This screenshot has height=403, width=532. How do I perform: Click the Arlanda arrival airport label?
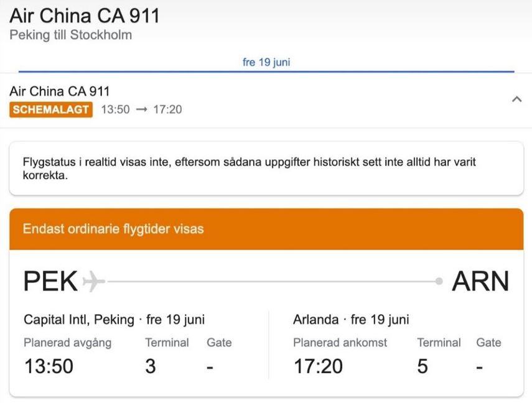316,320
